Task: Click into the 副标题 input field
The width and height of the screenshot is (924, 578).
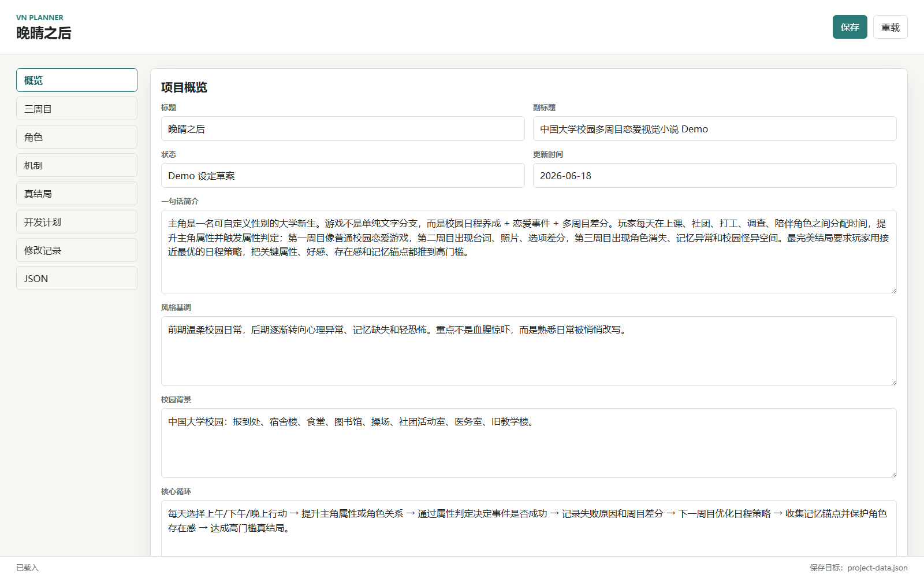Action: point(715,129)
